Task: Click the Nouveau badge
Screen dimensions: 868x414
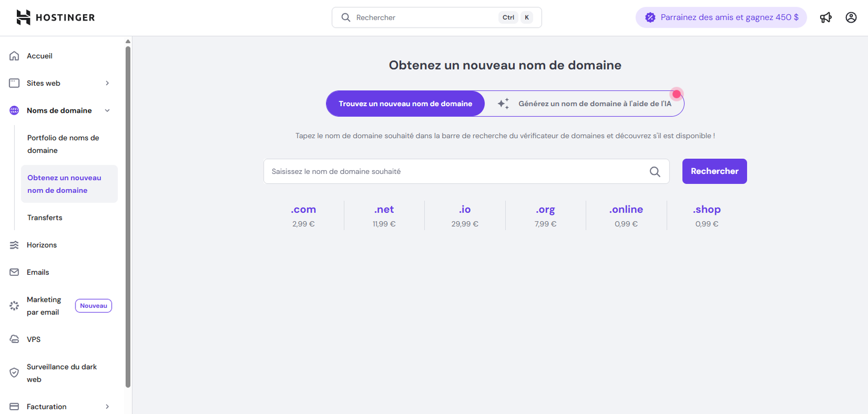Action: (93, 306)
